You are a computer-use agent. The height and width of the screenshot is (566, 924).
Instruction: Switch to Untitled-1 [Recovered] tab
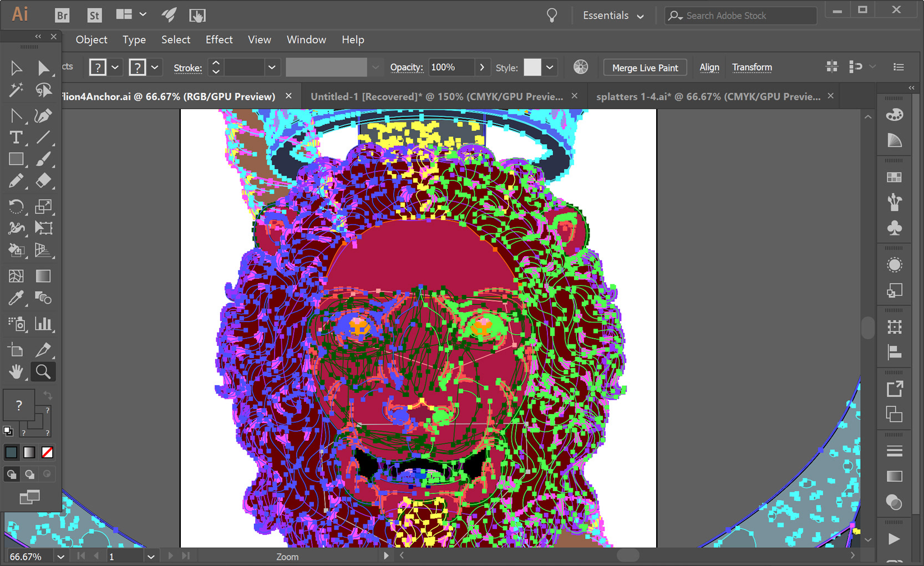(436, 96)
